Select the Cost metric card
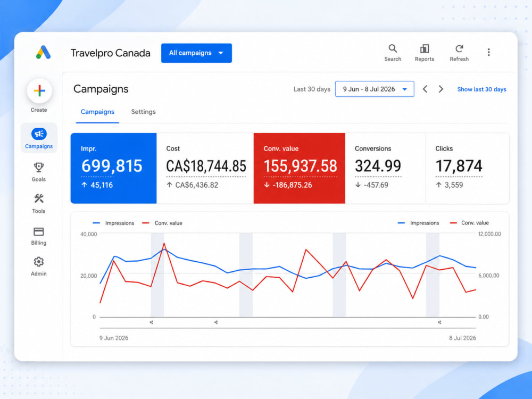The width and height of the screenshot is (532, 399). tap(205, 168)
